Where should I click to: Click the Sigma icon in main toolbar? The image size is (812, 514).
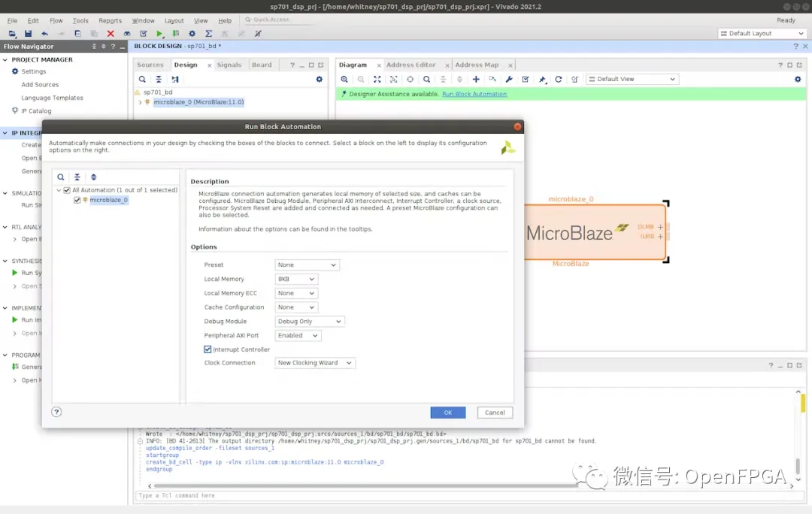(x=209, y=34)
